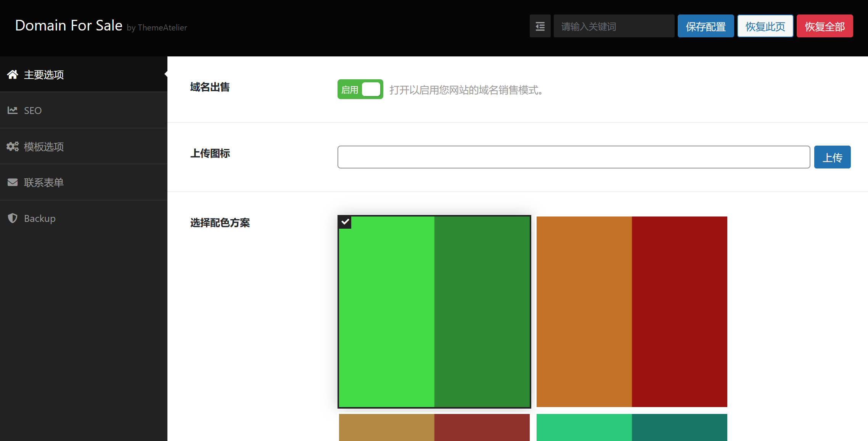This screenshot has height=441, width=868.
Task: Focus the 请输入关键词 search field
Action: point(614,26)
